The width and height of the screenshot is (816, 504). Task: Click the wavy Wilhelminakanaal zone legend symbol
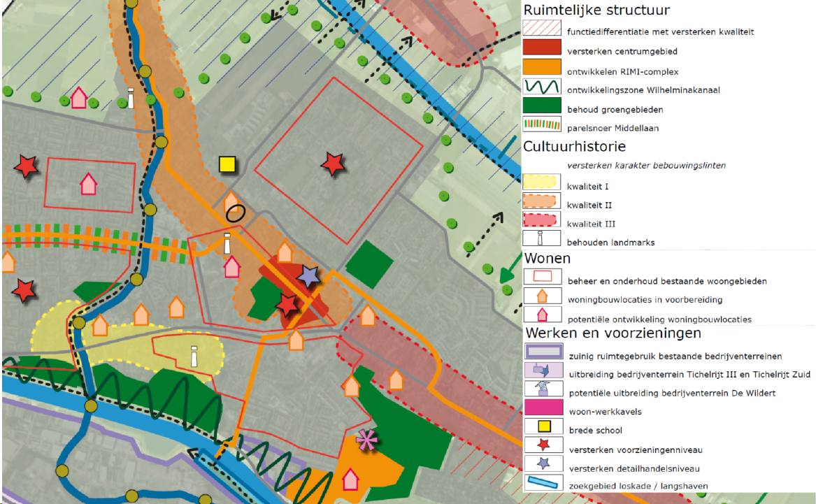tap(542, 87)
